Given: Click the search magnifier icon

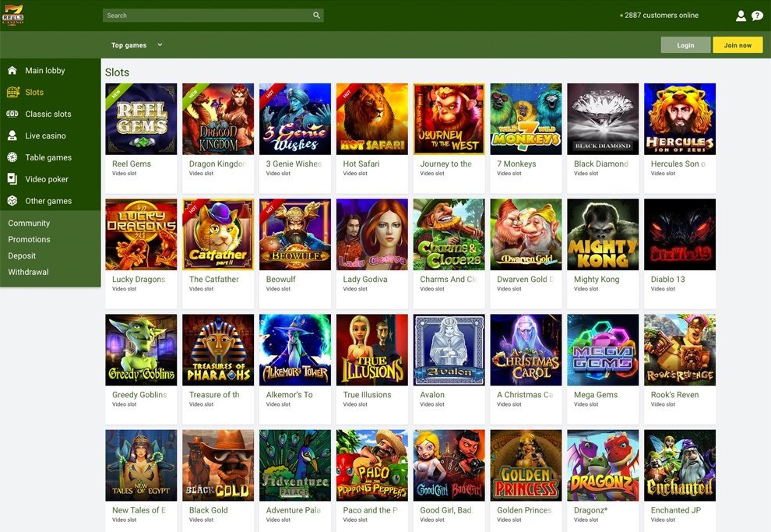Looking at the screenshot, I should pos(317,16).
